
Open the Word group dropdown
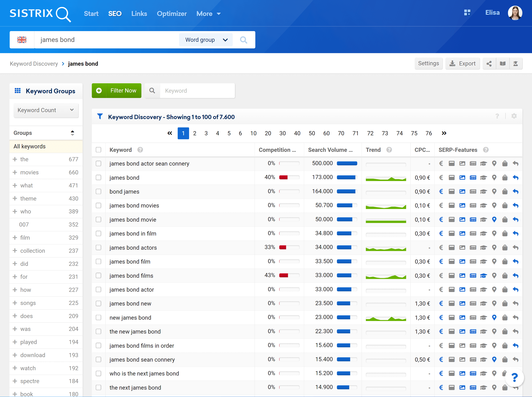click(x=206, y=40)
